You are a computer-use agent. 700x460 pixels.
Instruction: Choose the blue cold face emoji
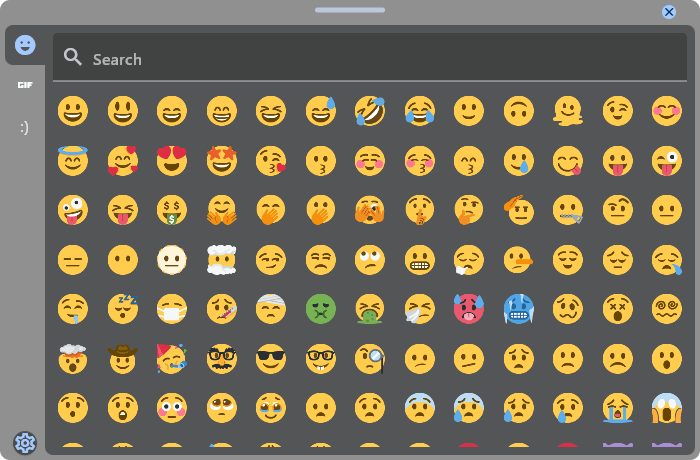point(518,309)
